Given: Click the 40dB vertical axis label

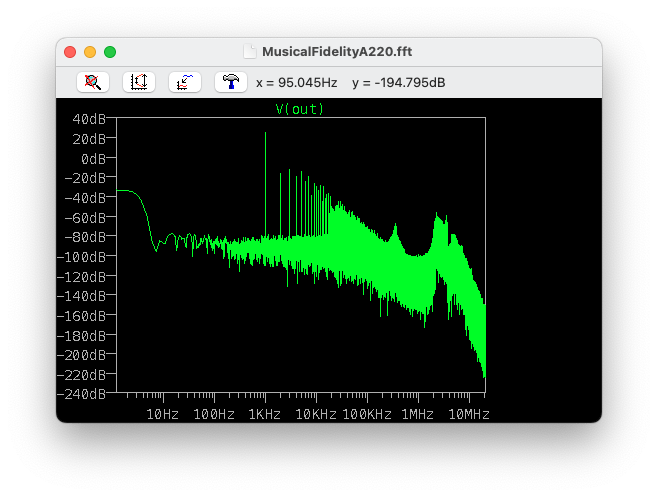Looking at the screenshot, I should point(89,119).
